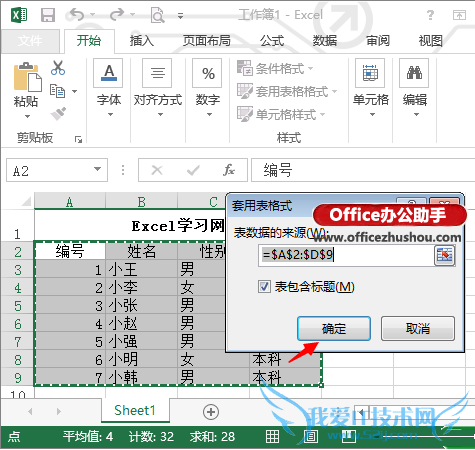Click the title cell Excel学习网
The image size is (475, 450).
pos(178,226)
